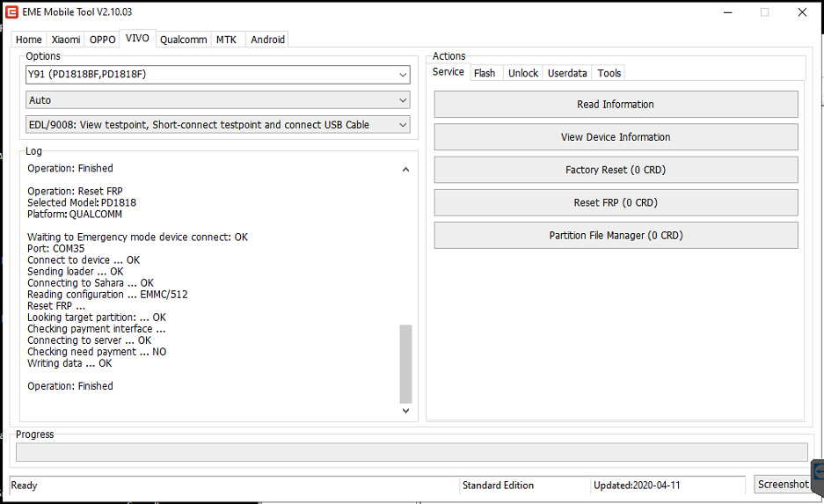Click the Screenshot button

coord(783,485)
